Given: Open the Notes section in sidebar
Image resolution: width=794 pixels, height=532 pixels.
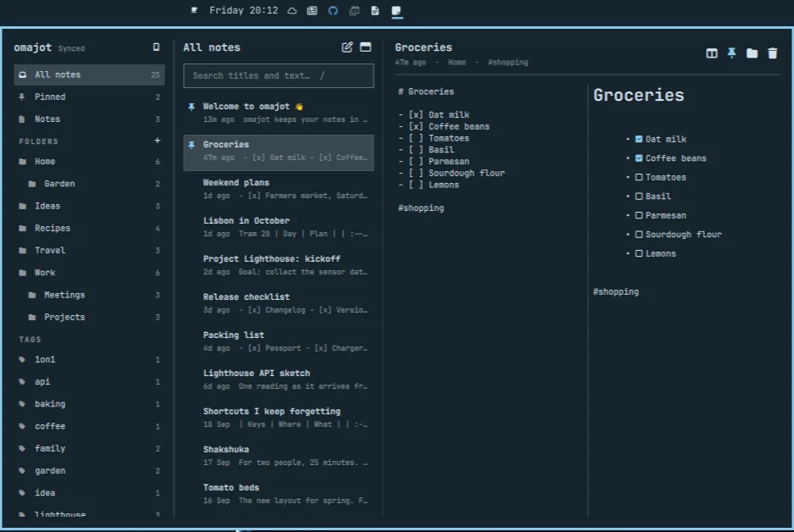Looking at the screenshot, I should (89, 119).
